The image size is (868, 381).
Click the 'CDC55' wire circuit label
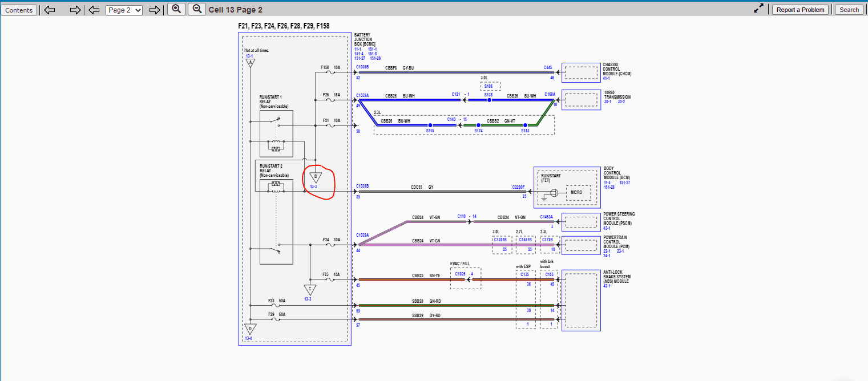click(417, 187)
